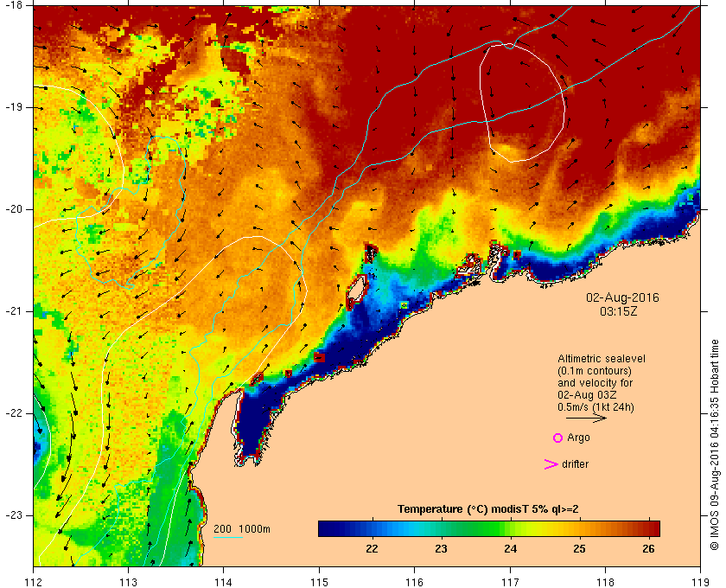Click the color bar value 26

[649, 548]
